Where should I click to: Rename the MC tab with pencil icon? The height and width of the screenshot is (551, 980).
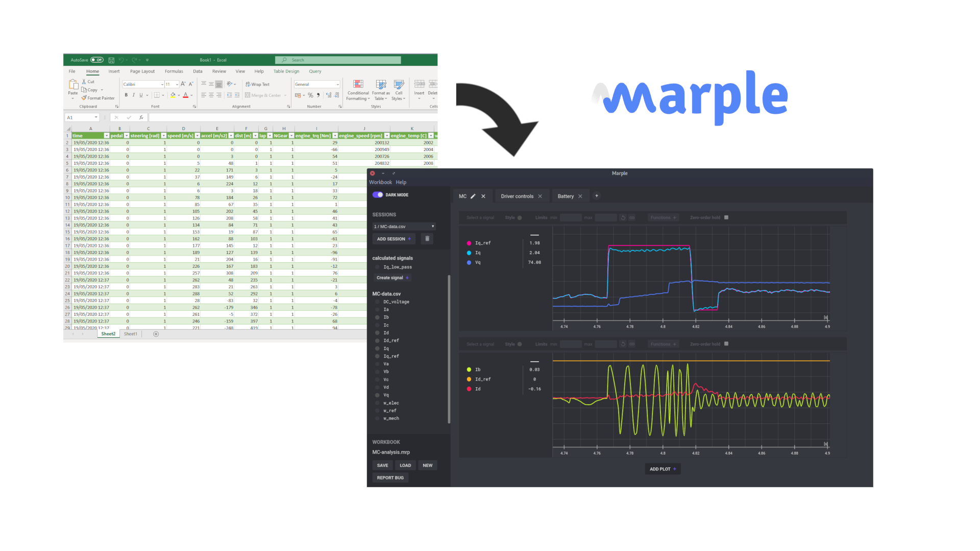pos(473,196)
